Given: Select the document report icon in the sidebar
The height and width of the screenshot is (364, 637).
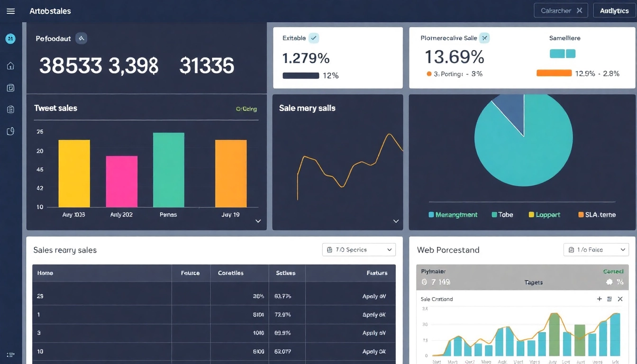Looking at the screenshot, I should tap(10, 109).
